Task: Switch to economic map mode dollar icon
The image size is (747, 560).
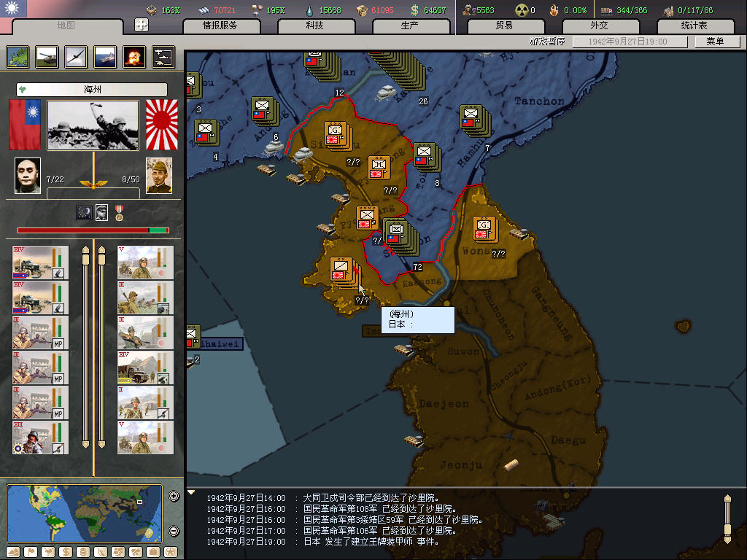Action: [x=66, y=552]
